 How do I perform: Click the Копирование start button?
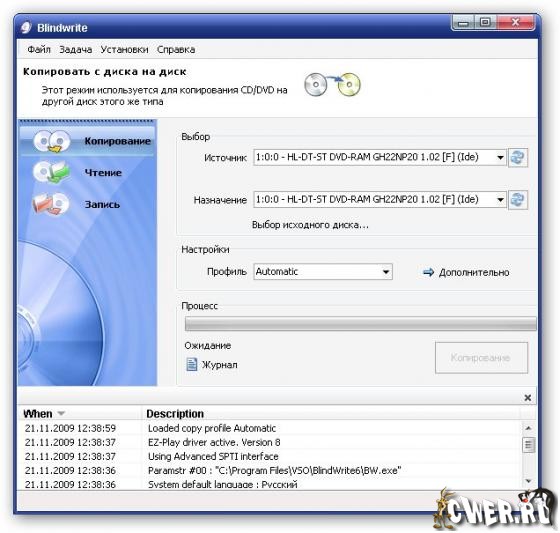click(x=481, y=358)
